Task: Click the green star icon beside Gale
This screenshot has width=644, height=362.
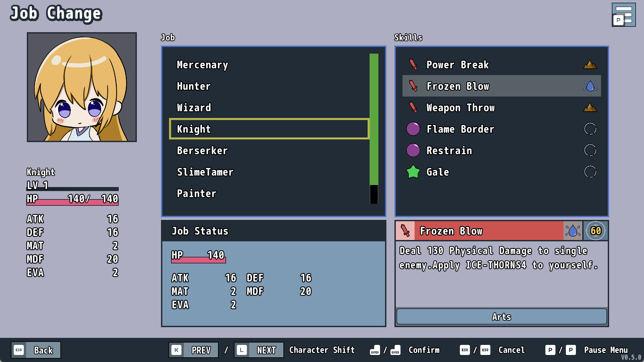Action: (x=413, y=172)
